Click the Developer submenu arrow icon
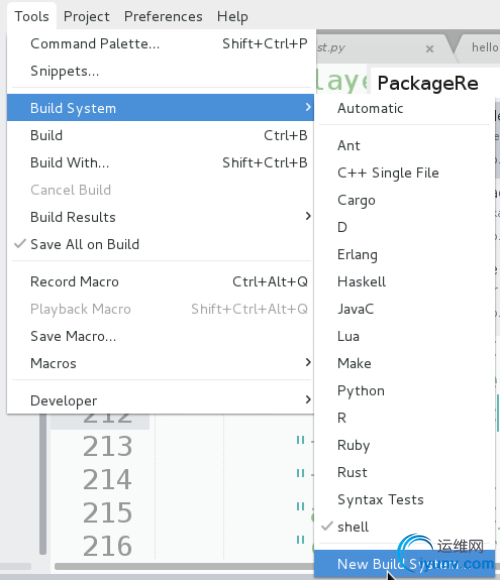Screen dimensions: 500x580 308,399
